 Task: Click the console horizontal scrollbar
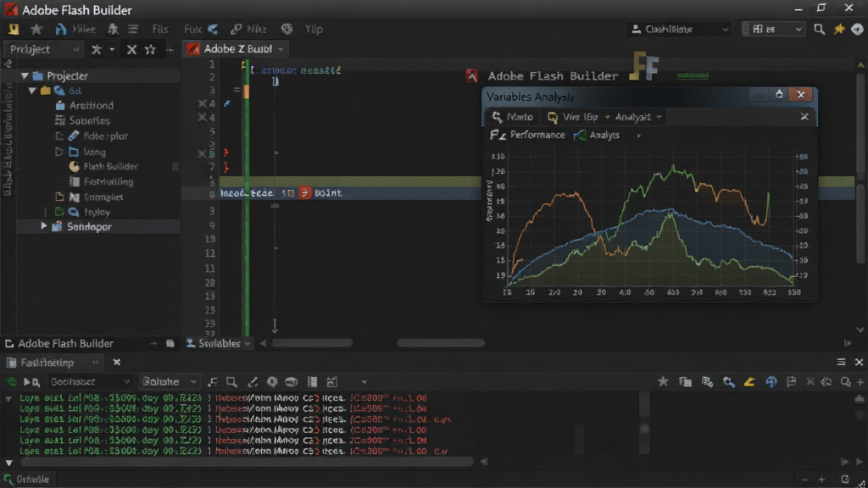coord(247,462)
